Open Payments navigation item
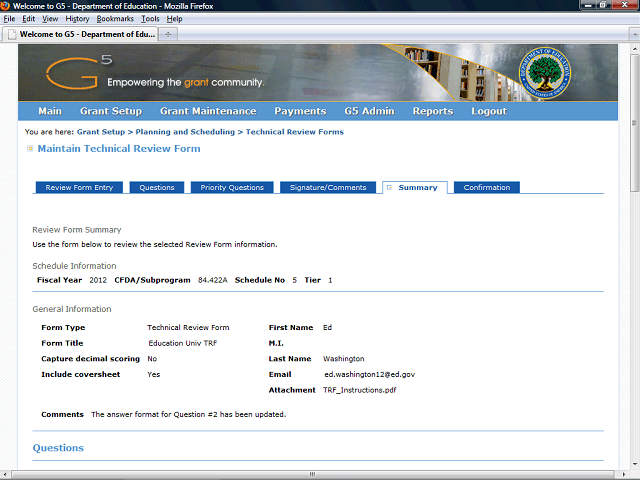 pos(300,111)
